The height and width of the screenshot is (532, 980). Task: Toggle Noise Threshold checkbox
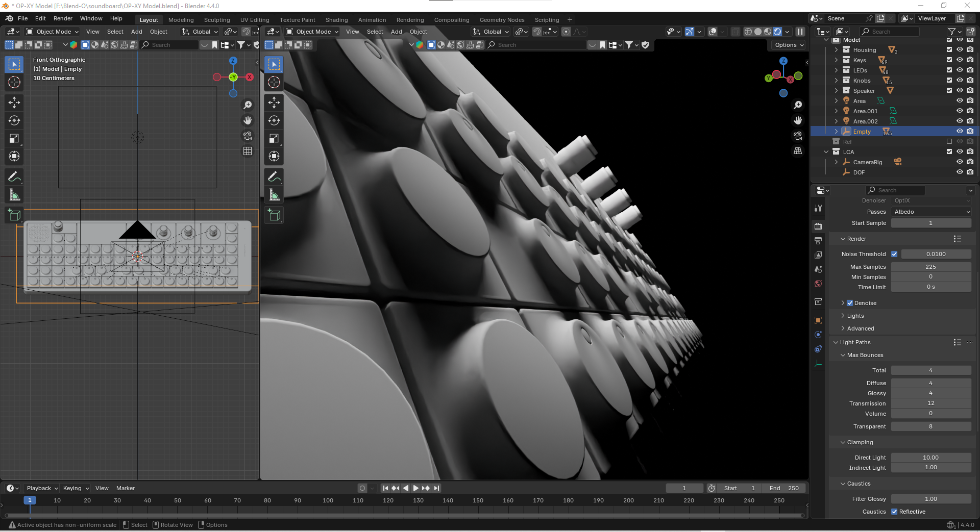(x=894, y=254)
